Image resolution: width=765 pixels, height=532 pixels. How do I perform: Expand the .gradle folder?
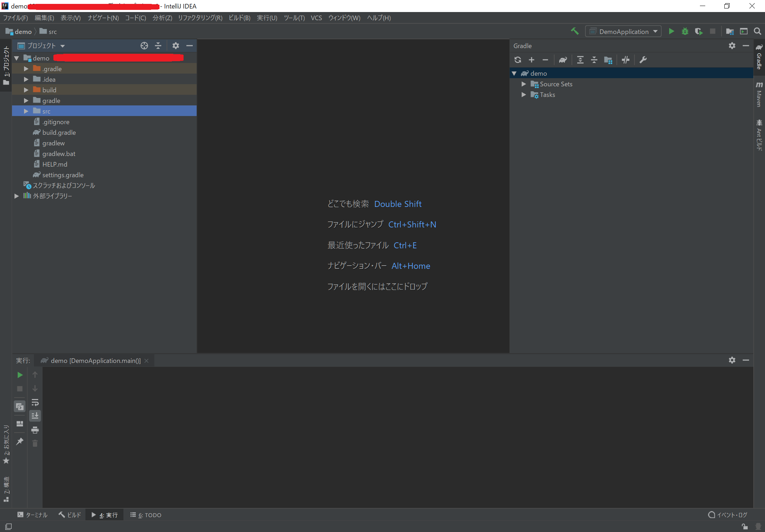point(26,69)
